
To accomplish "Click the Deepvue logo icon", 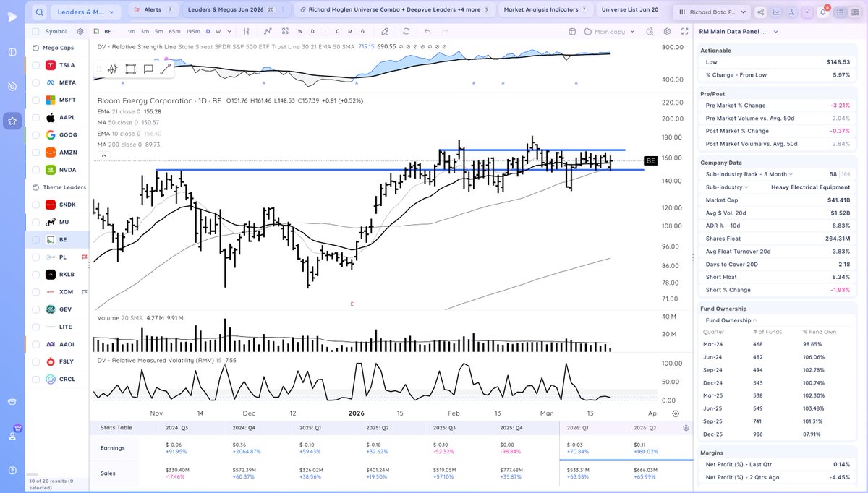I will pos(12,17).
